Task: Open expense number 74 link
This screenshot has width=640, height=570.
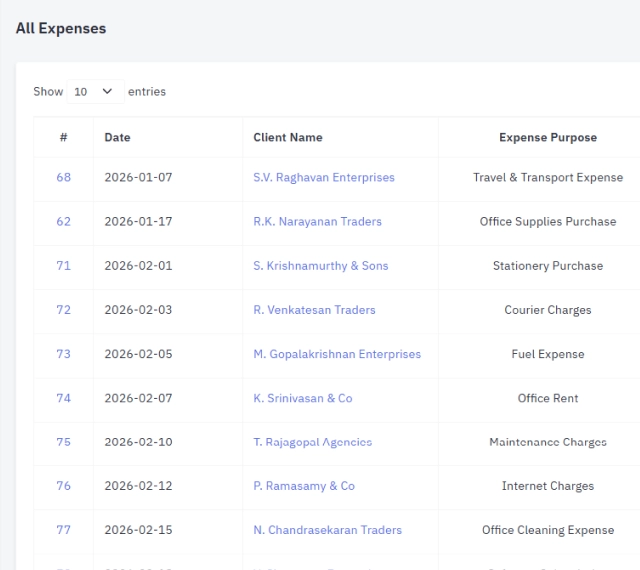Action: click(x=64, y=398)
